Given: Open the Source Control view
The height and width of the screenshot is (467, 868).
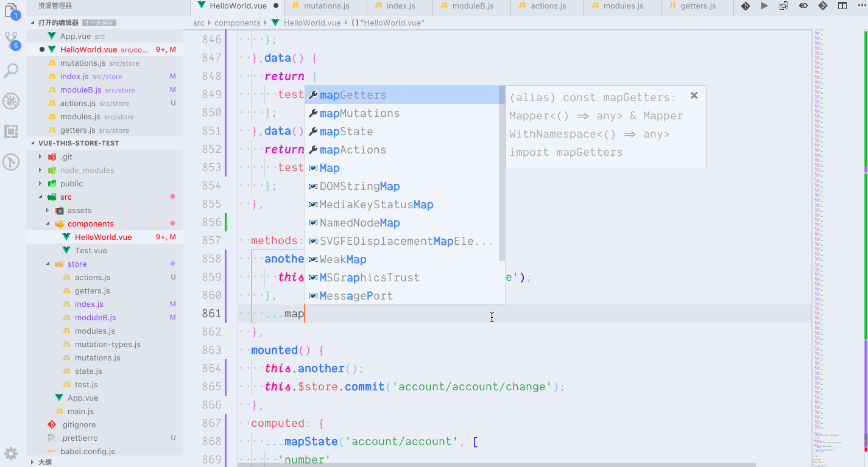Looking at the screenshot, I should (12, 41).
